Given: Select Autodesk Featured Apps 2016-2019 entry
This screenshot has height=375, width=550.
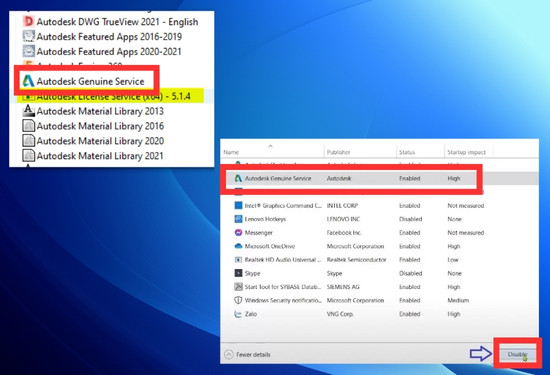Looking at the screenshot, I should pos(109,36).
